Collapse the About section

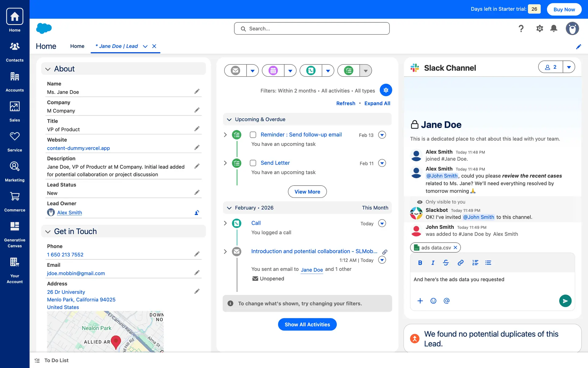(48, 69)
